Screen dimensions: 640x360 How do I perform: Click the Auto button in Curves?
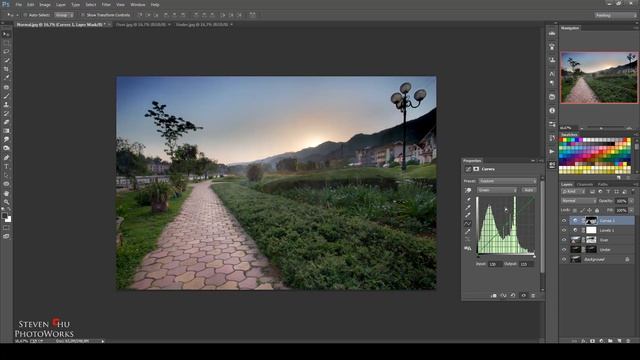point(529,190)
